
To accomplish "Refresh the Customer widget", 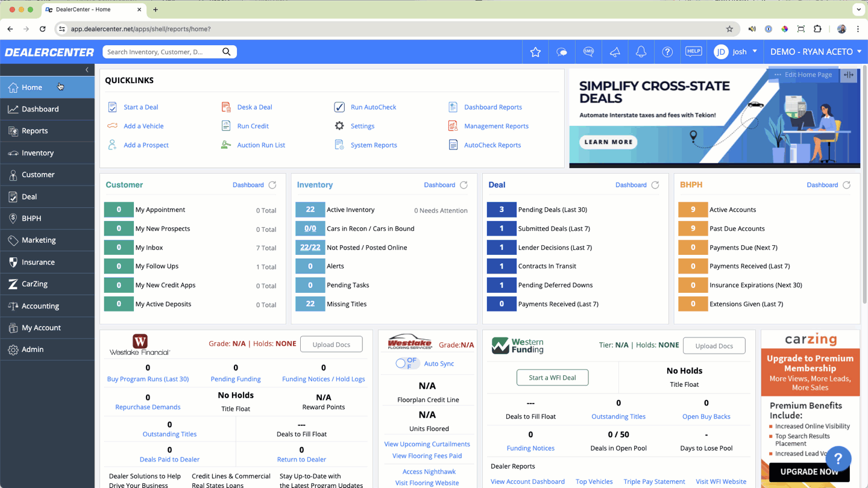I will [272, 185].
